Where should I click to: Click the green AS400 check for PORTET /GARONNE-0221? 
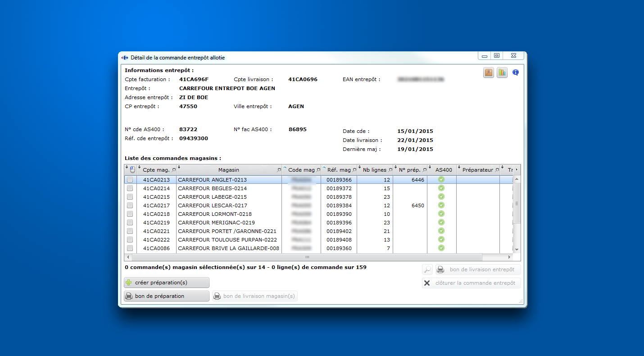coord(441,231)
